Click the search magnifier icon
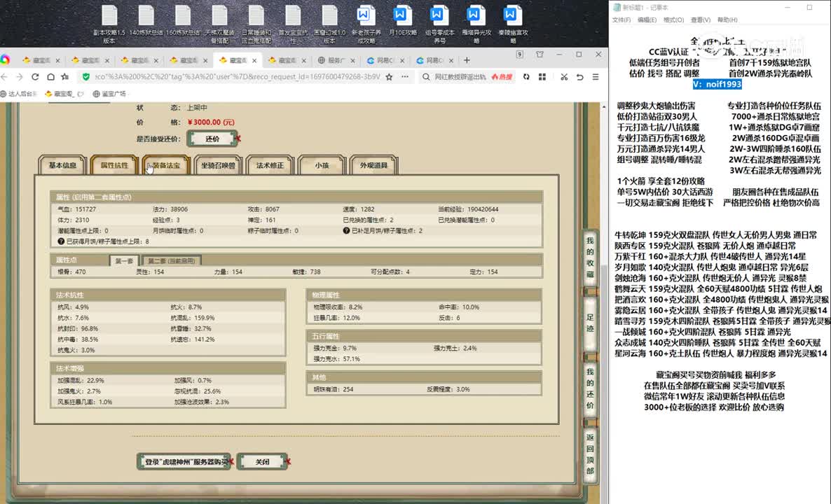This screenshot has height=504, width=831. tap(426, 77)
